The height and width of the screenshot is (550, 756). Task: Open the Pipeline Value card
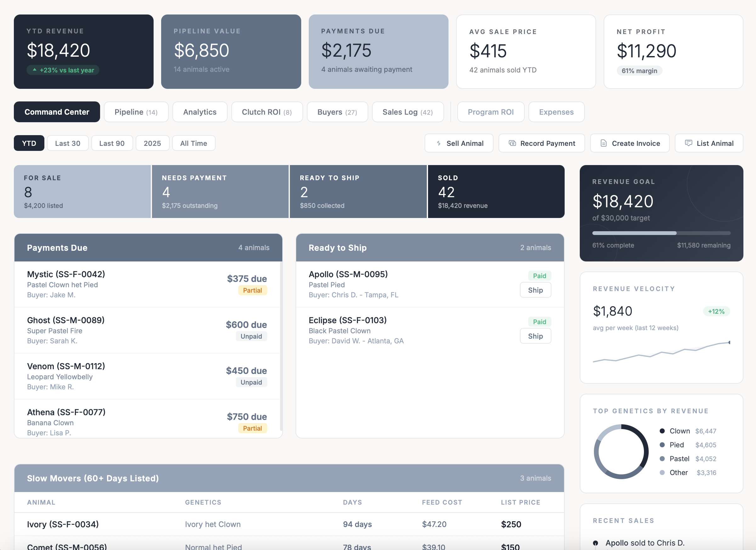pos(231,51)
